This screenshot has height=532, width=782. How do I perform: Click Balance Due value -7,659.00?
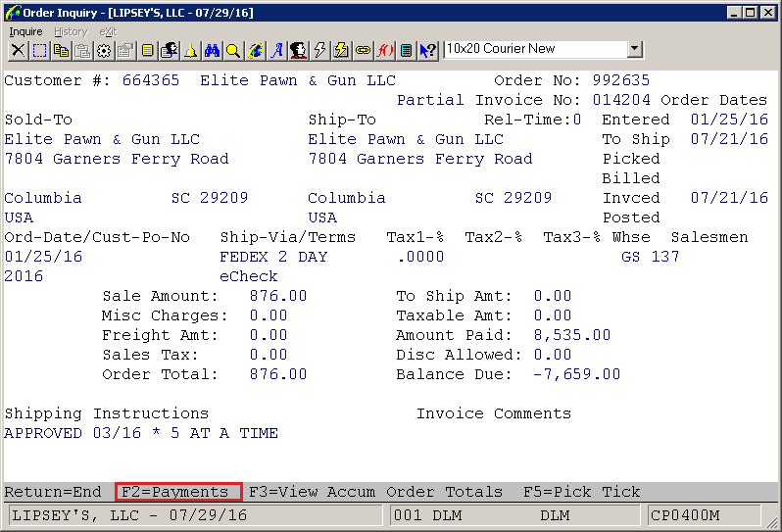coord(576,374)
